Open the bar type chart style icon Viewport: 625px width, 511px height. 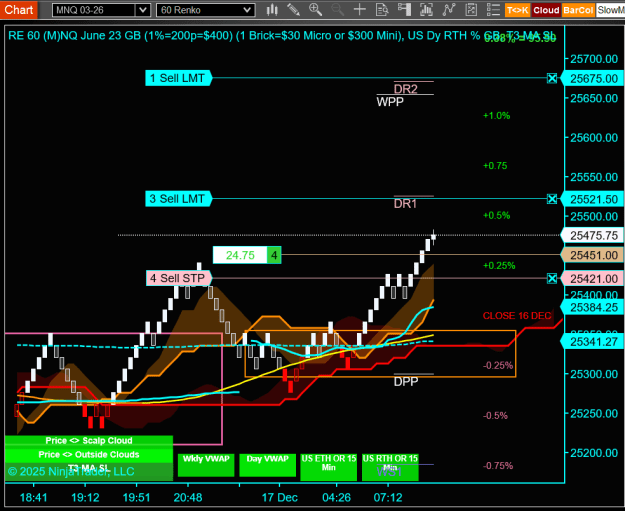272,10
